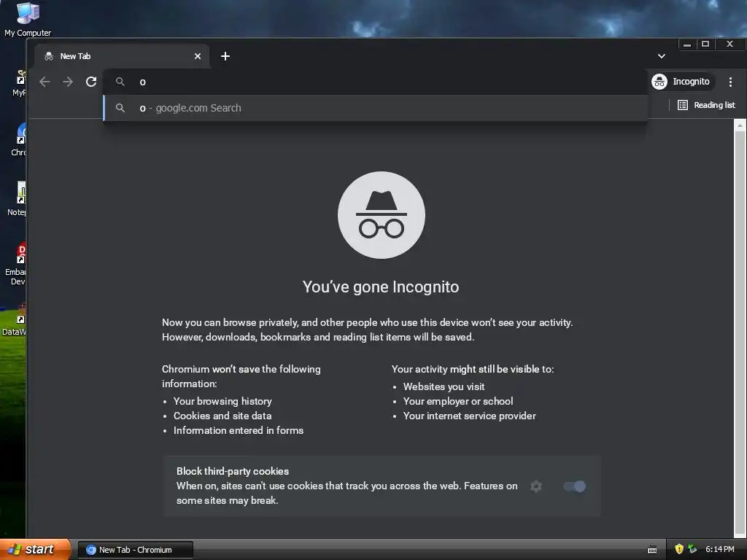Image resolution: width=747 pixels, height=560 pixels.
Task: Minimize the Chromium window
Action: point(687,44)
